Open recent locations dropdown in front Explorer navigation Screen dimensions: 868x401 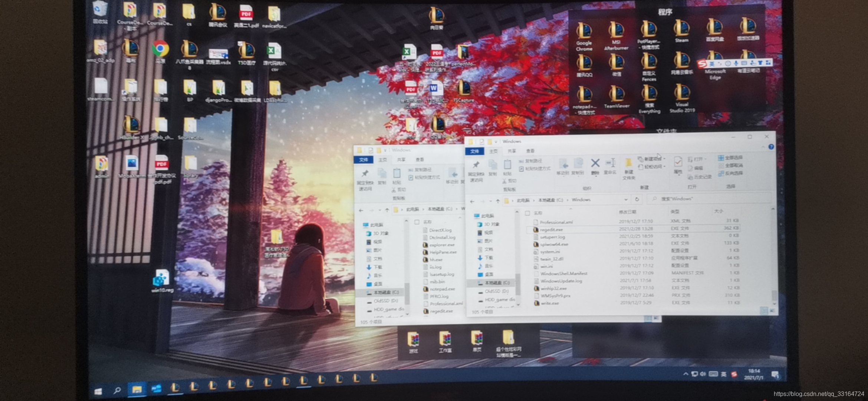pos(490,201)
